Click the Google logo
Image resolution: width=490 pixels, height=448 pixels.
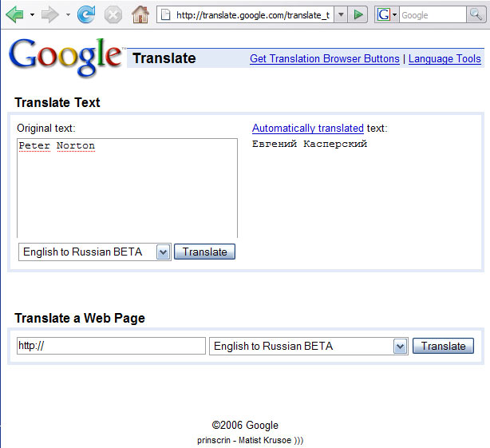(66, 57)
